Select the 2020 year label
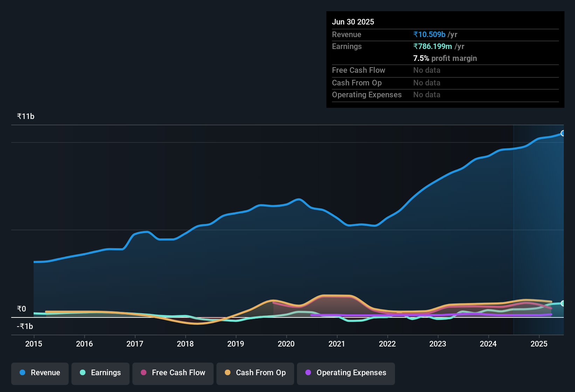This screenshot has height=392, width=575. (x=286, y=344)
